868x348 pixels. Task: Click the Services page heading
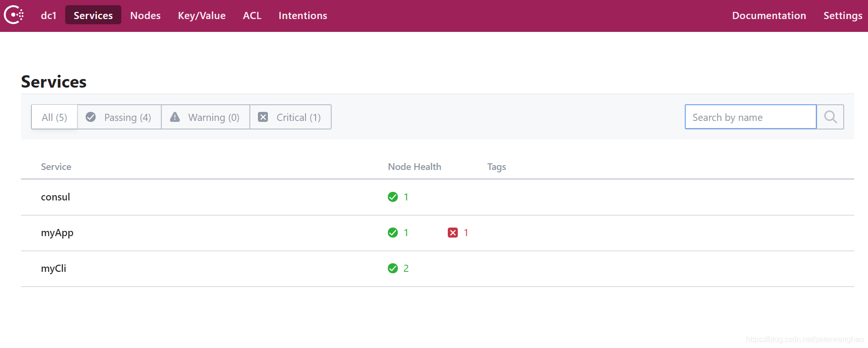pos(54,82)
